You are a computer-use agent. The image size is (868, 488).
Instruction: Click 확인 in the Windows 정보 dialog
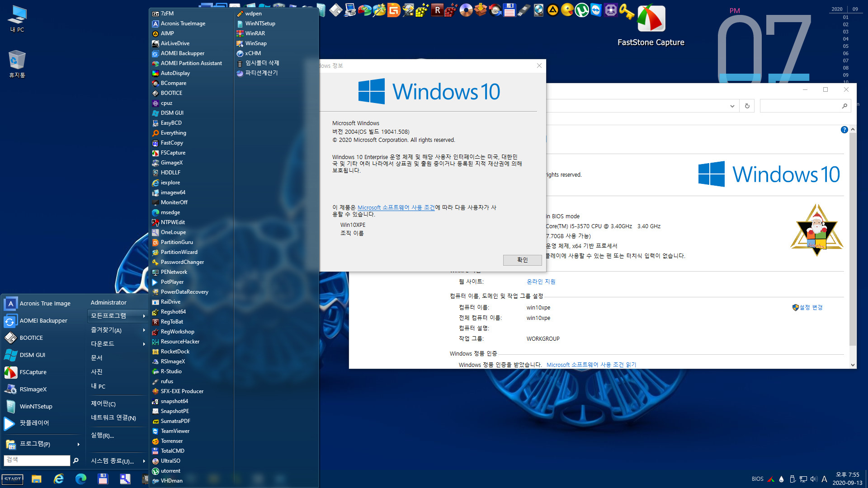click(522, 260)
